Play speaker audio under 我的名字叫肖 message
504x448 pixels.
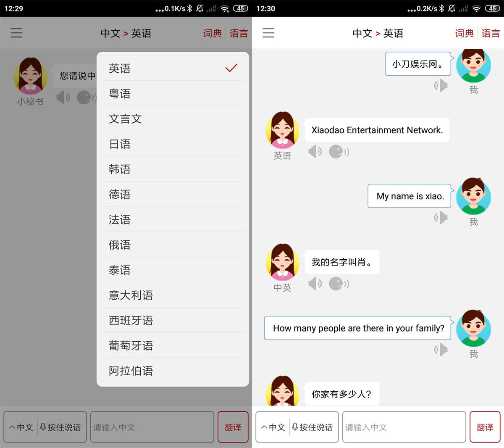click(315, 284)
